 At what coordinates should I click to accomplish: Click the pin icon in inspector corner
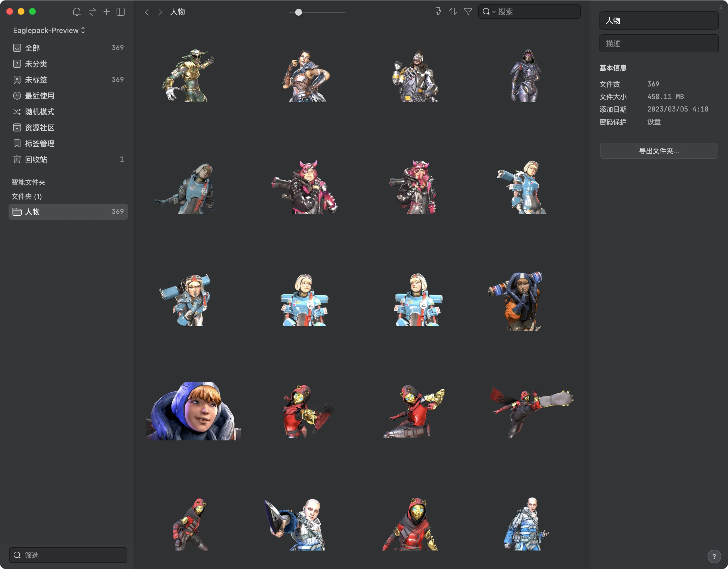click(721, 7)
